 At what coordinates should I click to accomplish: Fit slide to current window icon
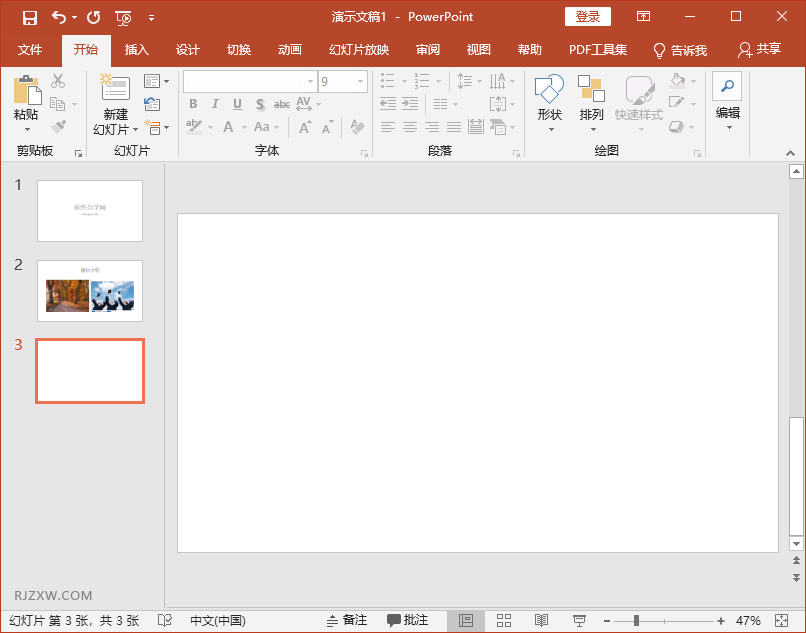(781, 621)
